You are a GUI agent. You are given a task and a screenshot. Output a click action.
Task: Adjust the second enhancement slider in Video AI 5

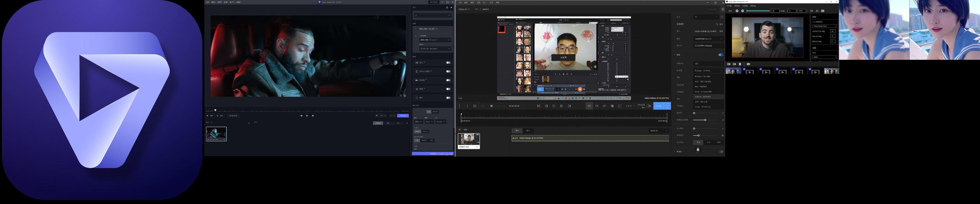705,120
